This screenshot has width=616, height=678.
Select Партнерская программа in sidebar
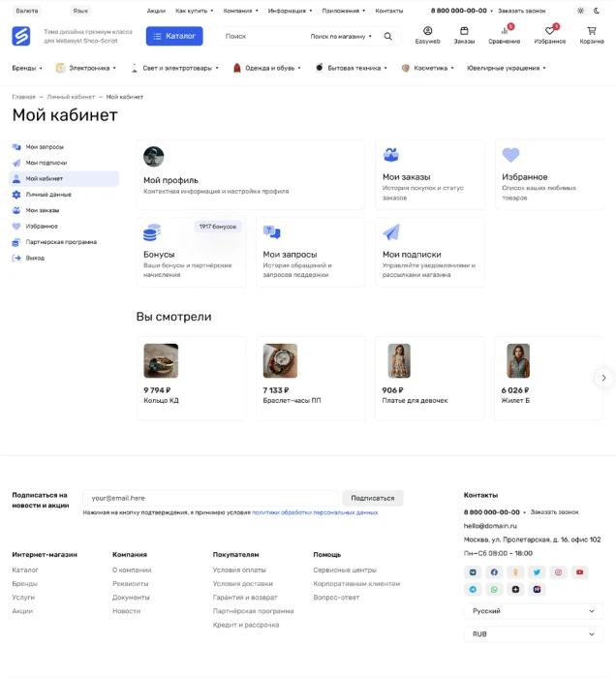(x=64, y=242)
